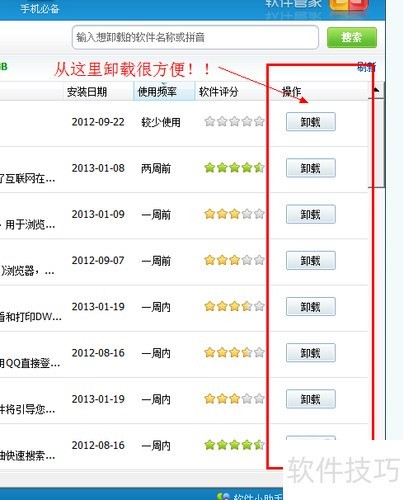Click the 操作 column header

292,92
